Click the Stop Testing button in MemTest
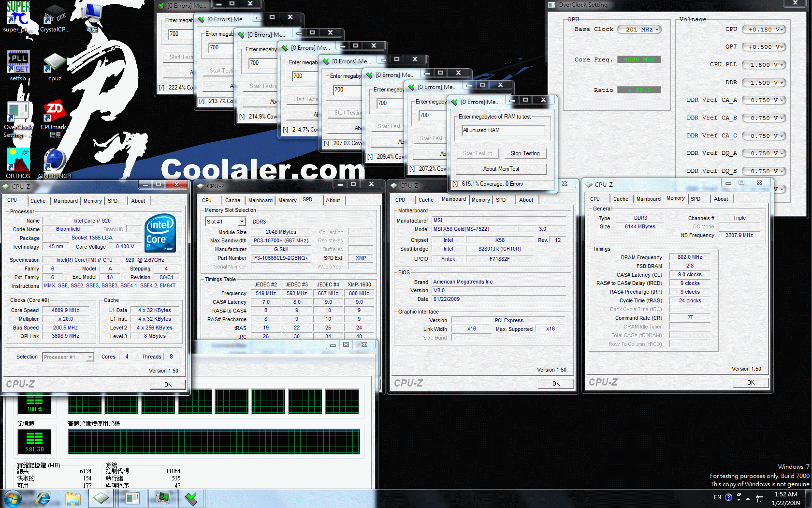812x508 pixels. coord(525,153)
